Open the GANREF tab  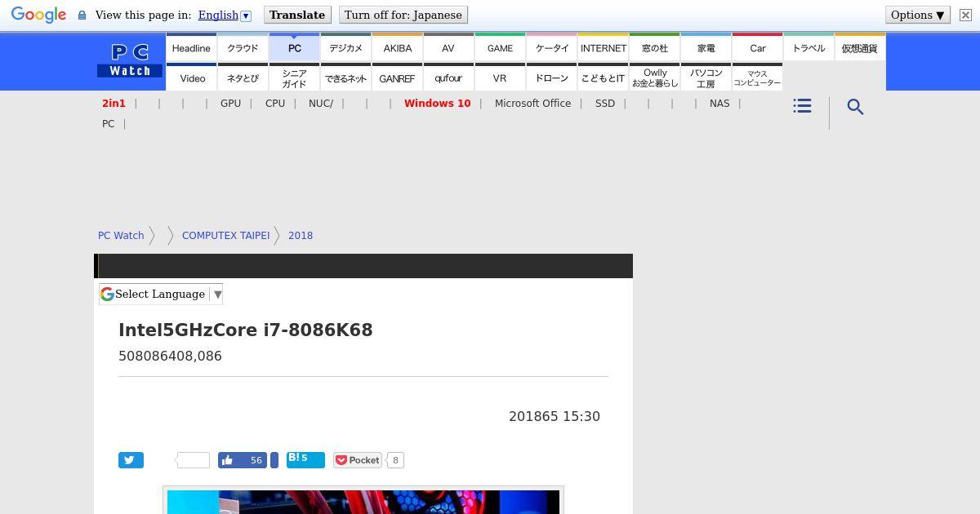[x=397, y=78]
